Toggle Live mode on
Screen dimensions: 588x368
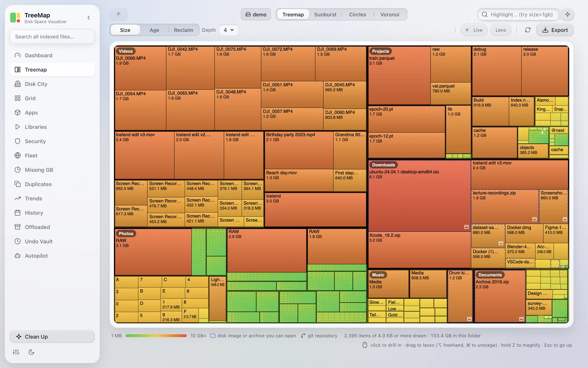point(474,30)
